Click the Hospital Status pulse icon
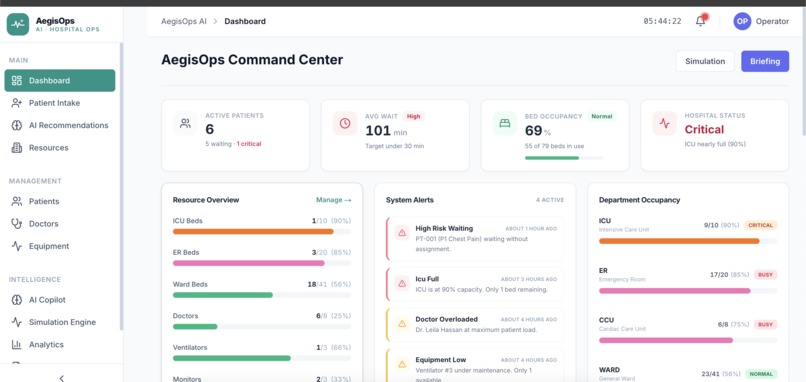Viewport: 806px width, 382px height. click(x=665, y=123)
